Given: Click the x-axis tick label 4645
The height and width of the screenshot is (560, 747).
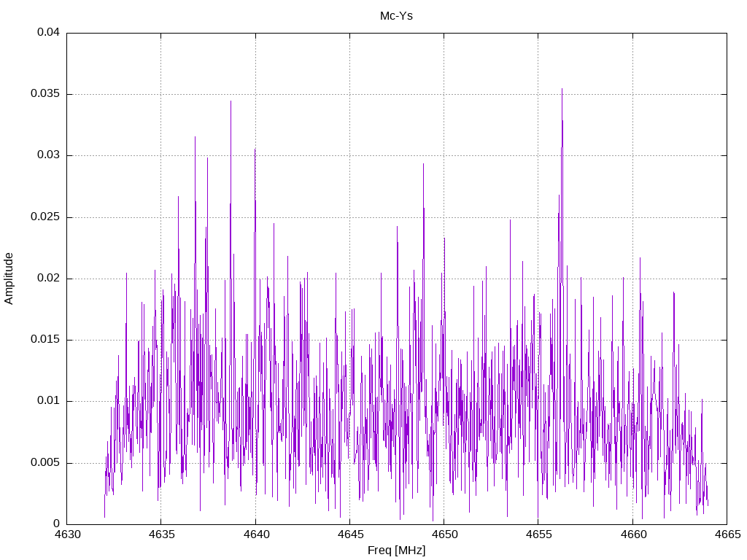Looking at the screenshot, I should 350,534.
